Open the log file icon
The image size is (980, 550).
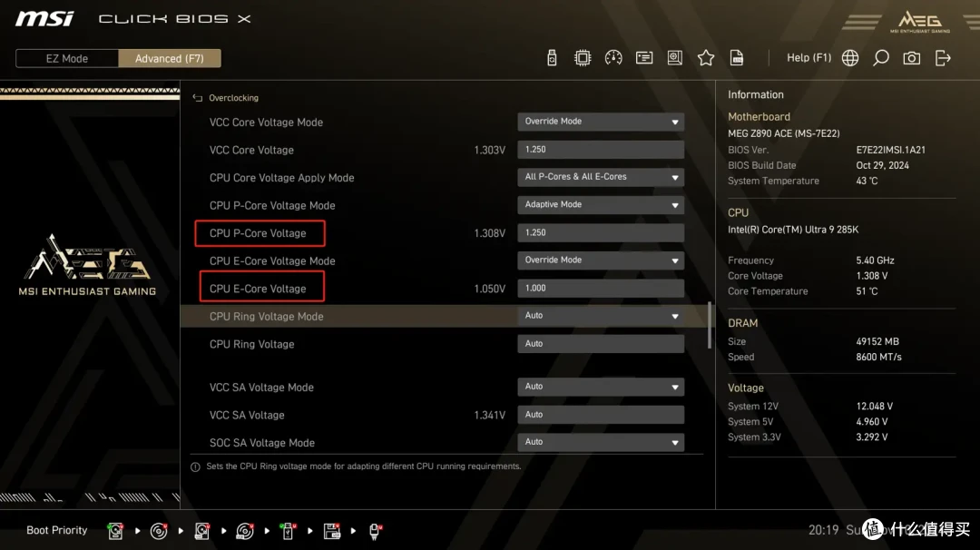point(737,58)
